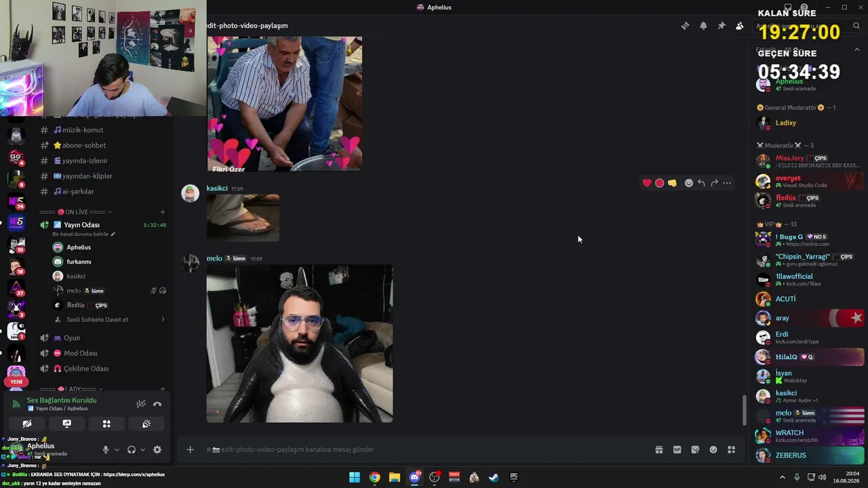Turn on the camera
This screenshot has height=488, width=868.
27,424
